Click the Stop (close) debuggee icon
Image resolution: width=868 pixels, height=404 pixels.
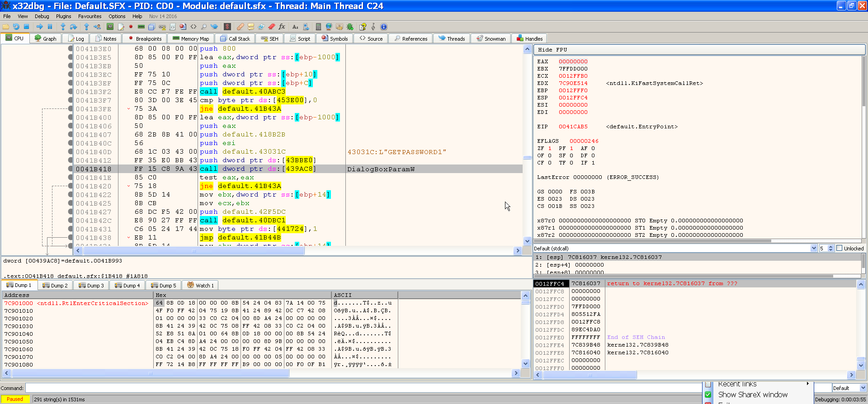(x=26, y=27)
